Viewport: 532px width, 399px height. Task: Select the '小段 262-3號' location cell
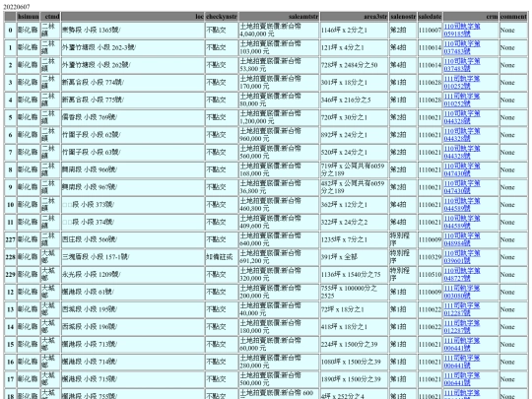click(133, 47)
